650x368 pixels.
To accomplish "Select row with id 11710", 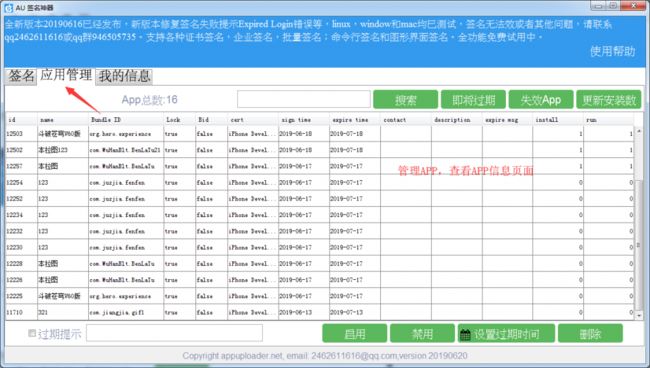I will click(320, 312).
